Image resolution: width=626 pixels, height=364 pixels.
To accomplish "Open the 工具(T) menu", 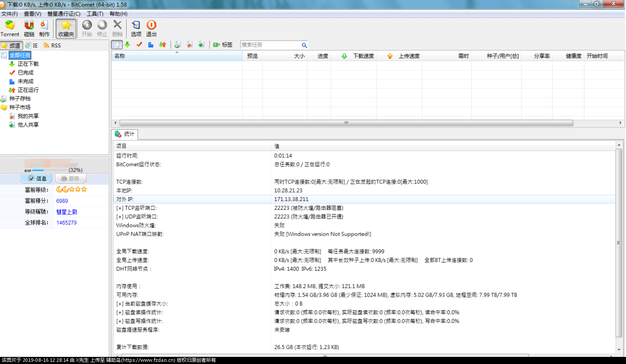I will 95,14.
